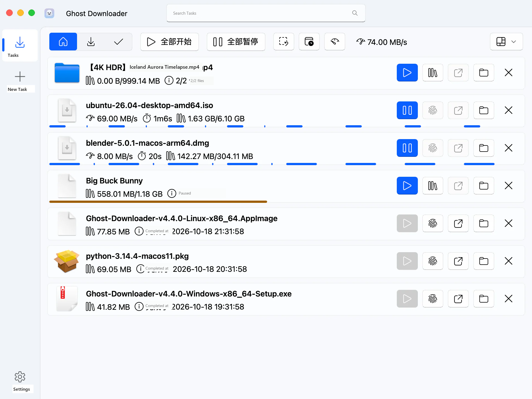
Task: Resume Big Buck Bunny download
Action: 407,186
